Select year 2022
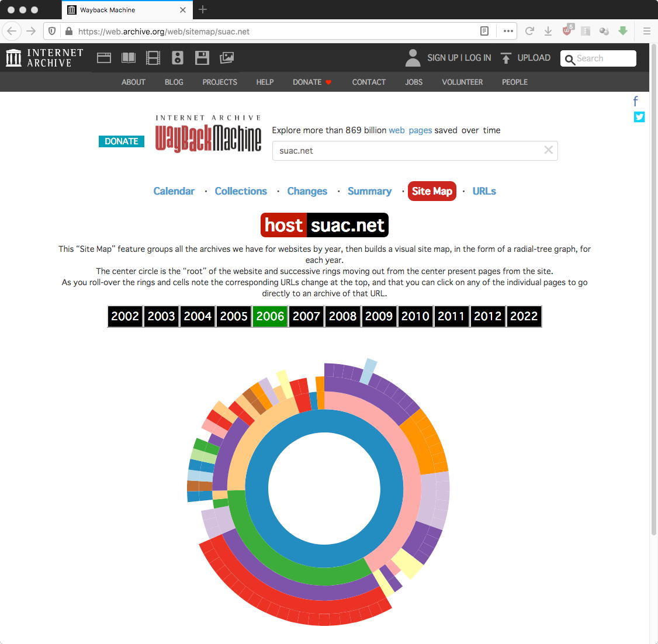The height and width of the screenshot is (644, 658). tap(524, 316)
